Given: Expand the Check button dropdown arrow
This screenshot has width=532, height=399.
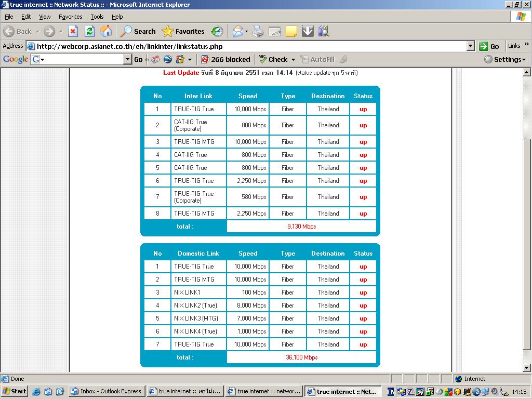Looking at the screenshot, I should coord(293,59).
